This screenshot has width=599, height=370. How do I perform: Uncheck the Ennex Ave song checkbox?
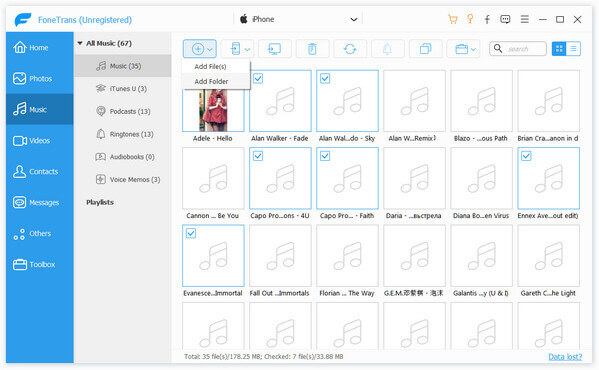click(x=526, y=156)
